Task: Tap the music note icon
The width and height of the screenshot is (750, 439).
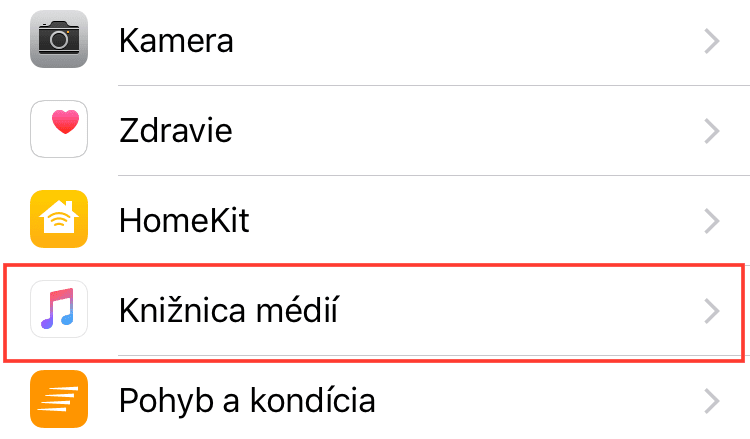Action: [x=59, y=309]
